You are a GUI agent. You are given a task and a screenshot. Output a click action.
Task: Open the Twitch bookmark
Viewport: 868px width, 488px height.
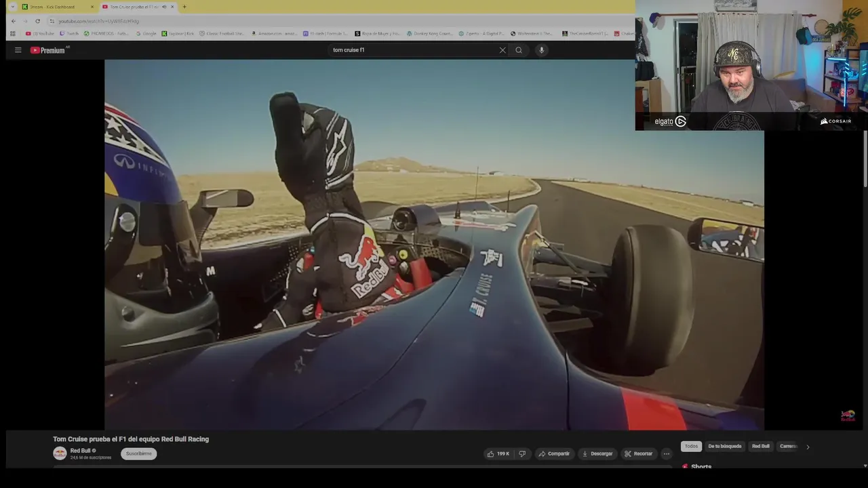[69, 33]
